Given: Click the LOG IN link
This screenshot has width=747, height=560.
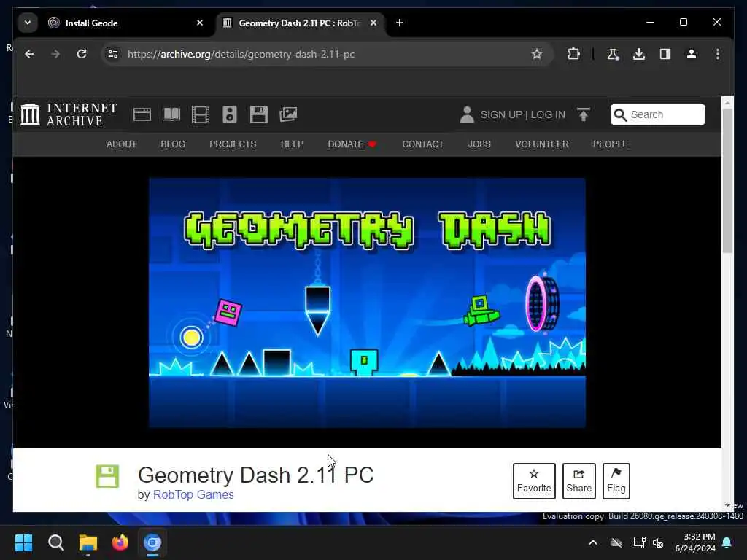Looking at the screenshot, I should coord(548,114).
